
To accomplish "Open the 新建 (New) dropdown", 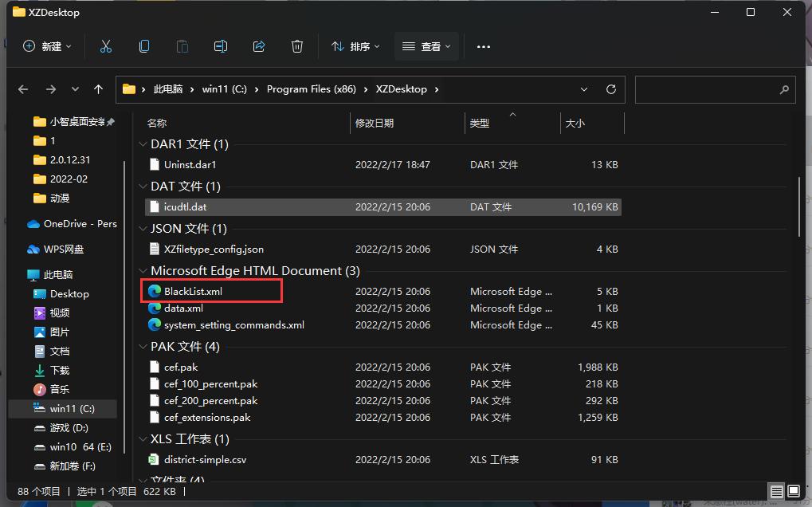I will point(48,46).
